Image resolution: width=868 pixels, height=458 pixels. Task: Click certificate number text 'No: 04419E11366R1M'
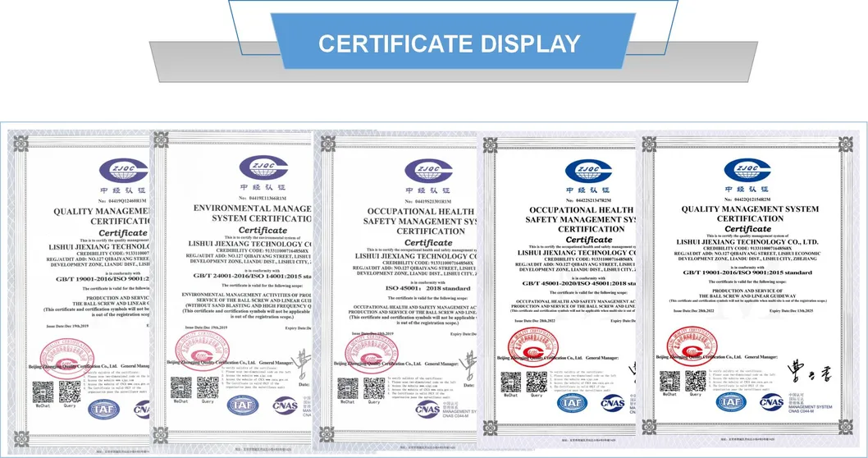click(263, 198)
